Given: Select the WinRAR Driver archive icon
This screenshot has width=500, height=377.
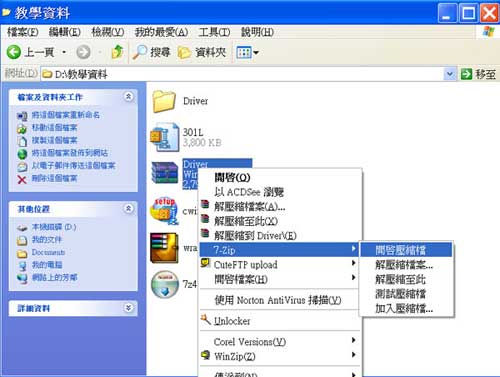Looking at the screenshot, I should tap(165, 173).
